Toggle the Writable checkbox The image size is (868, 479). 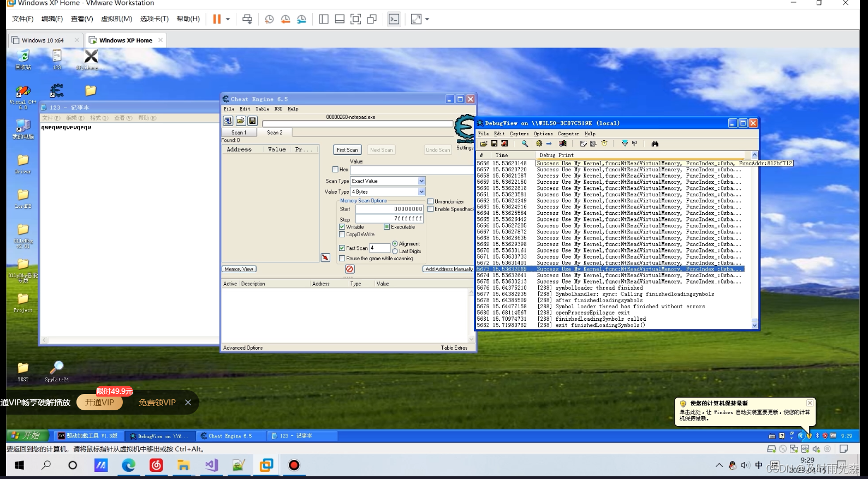tap(342, 227)
